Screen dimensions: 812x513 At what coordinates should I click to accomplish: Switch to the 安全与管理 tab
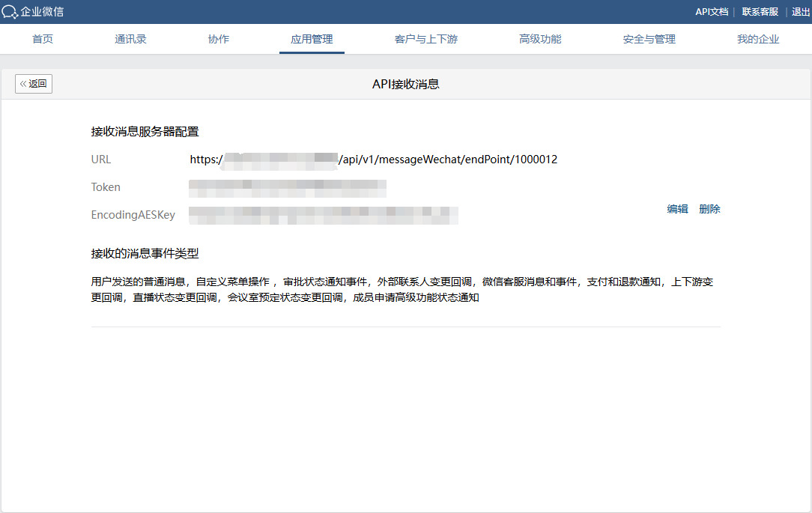pyautogui.click(x=649, y=39)
